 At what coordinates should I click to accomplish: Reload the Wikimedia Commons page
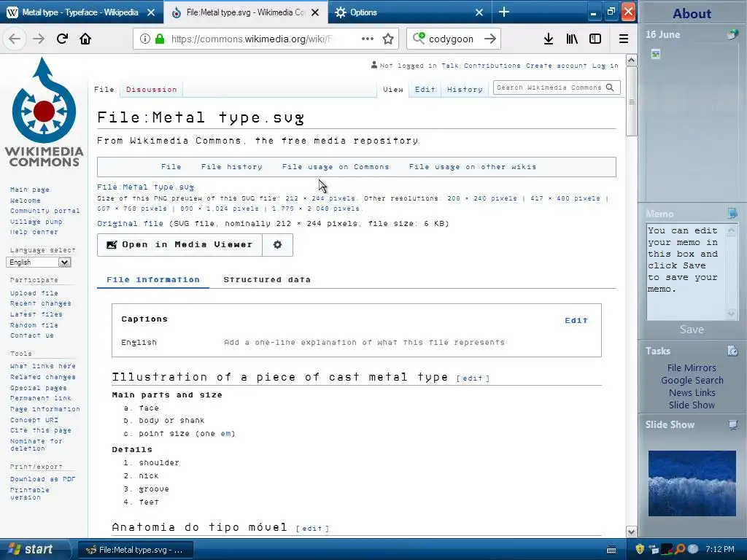[62, 39]
